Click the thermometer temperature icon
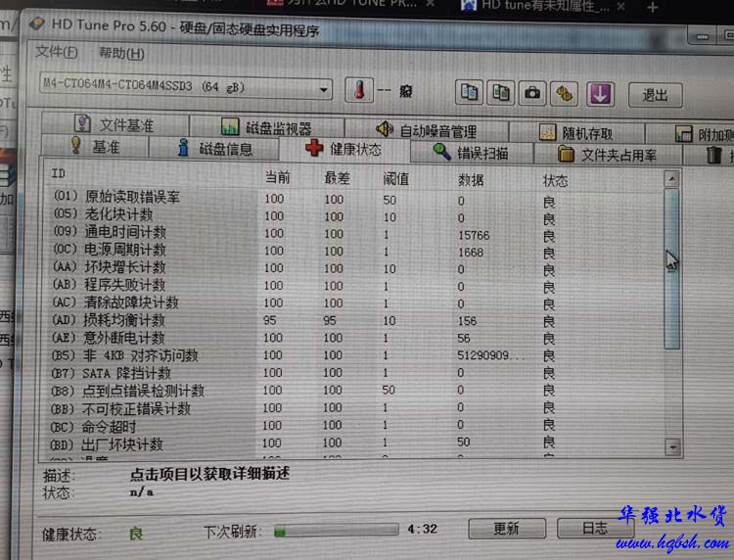 coord(359,90)
